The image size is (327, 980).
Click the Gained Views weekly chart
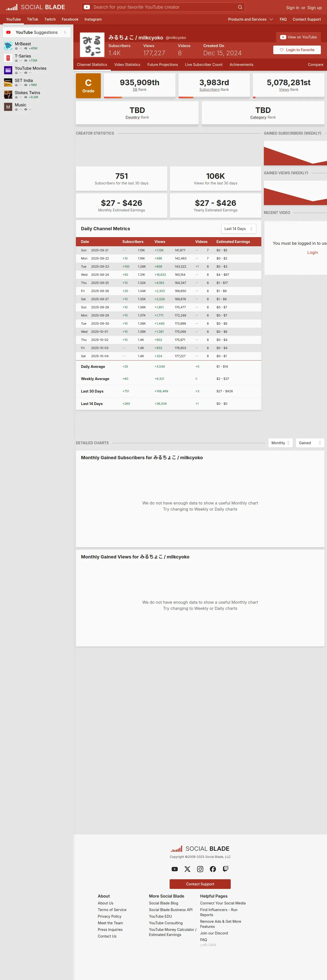295,193
